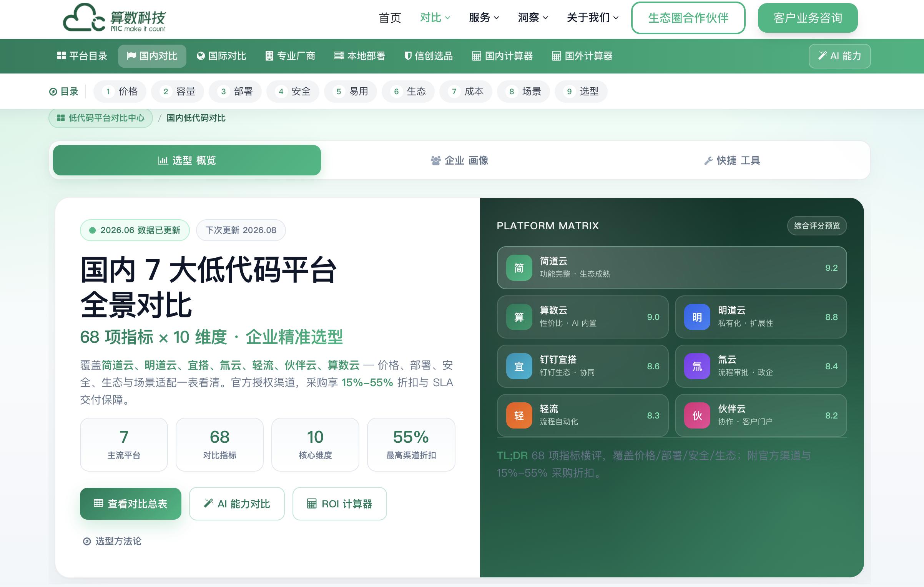
Task: Open 信创选品 toolbar item
Action: [429, 56]
